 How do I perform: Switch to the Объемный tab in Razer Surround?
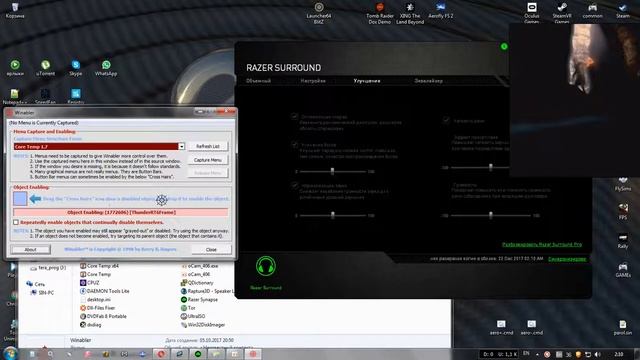pos(258,81)
